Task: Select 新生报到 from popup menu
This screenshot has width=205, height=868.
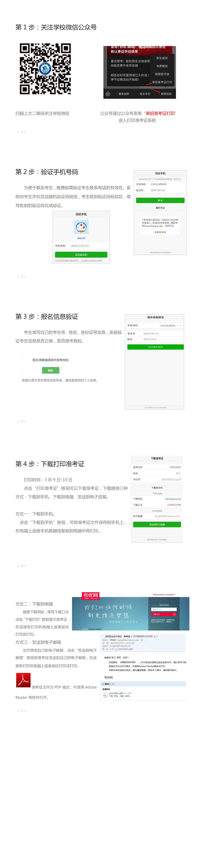Action: (162, 58)
